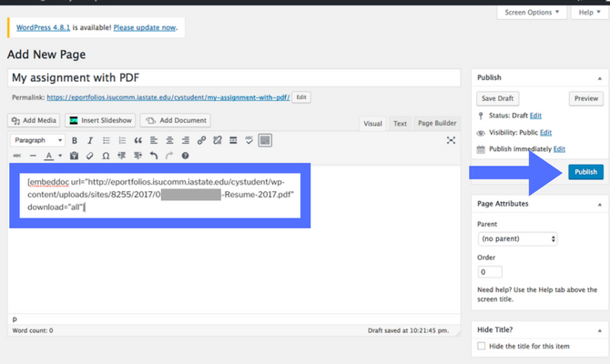Click the Save Draft button
Screen dimensions: 610x364
(x=498, y=99)
